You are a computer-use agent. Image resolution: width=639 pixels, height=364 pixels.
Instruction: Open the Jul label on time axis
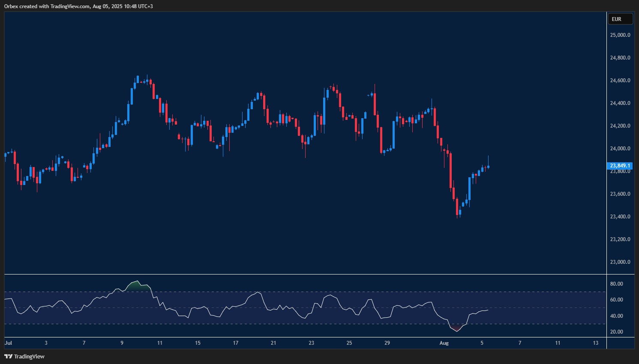[x=8, y=343]
